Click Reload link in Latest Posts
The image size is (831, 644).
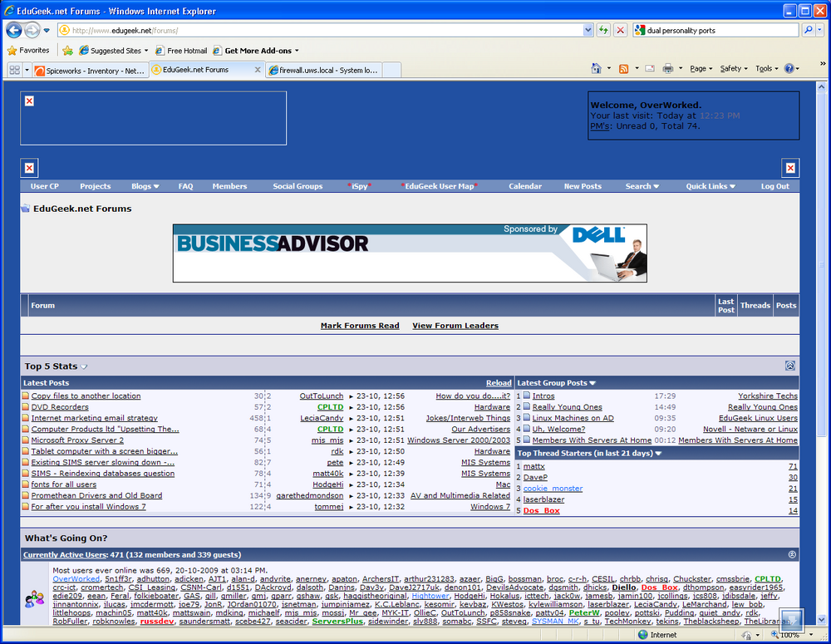tap(499, 383)
